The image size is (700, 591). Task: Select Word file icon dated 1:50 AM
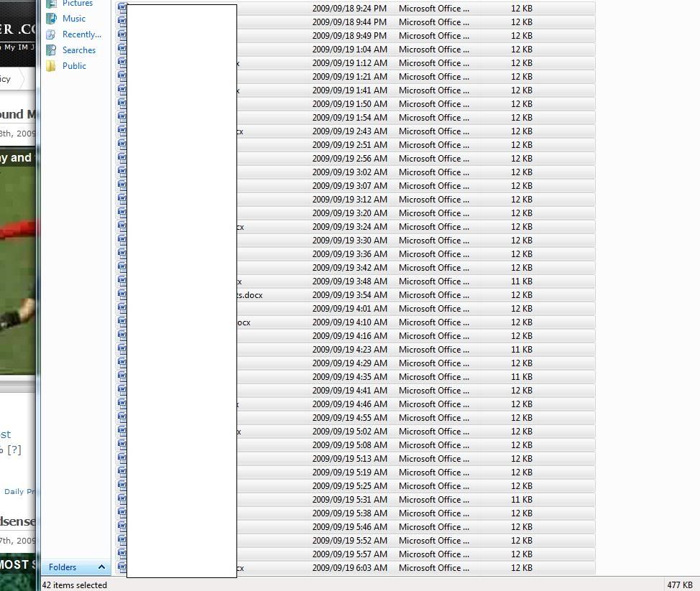click(x=121, y=103)
